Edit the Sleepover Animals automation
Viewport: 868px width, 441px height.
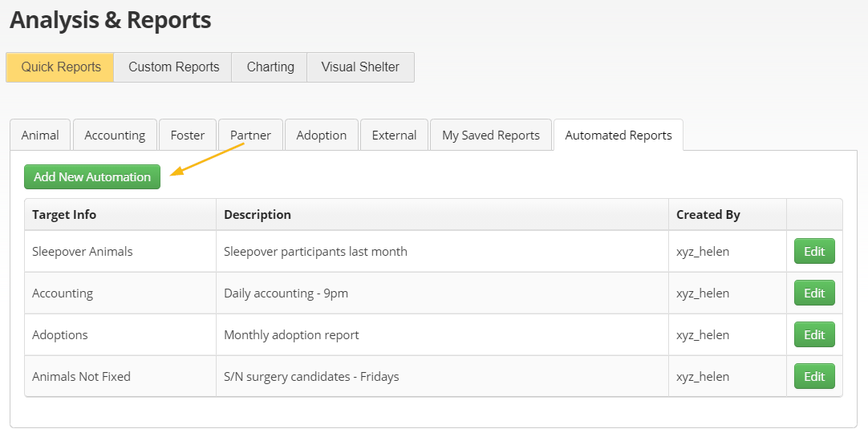[x=814, y=251]
